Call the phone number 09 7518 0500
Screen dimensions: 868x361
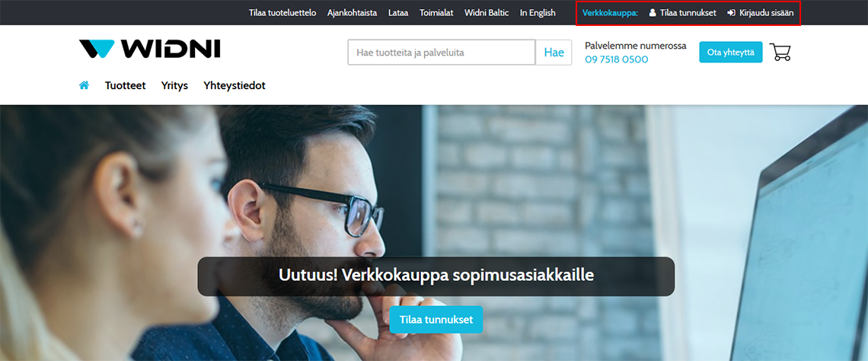(x=616, y=59)
